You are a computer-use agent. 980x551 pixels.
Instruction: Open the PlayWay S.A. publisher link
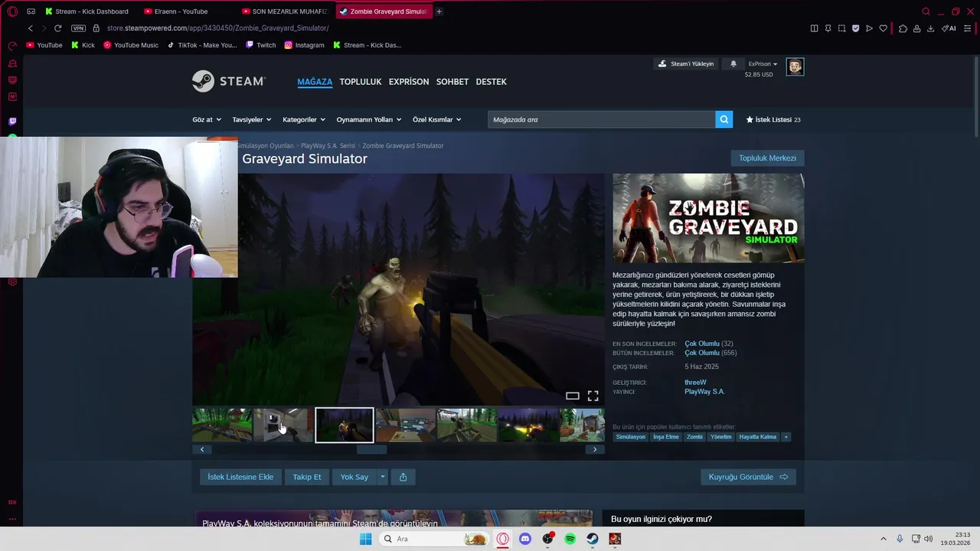click(x=704, y=392)
